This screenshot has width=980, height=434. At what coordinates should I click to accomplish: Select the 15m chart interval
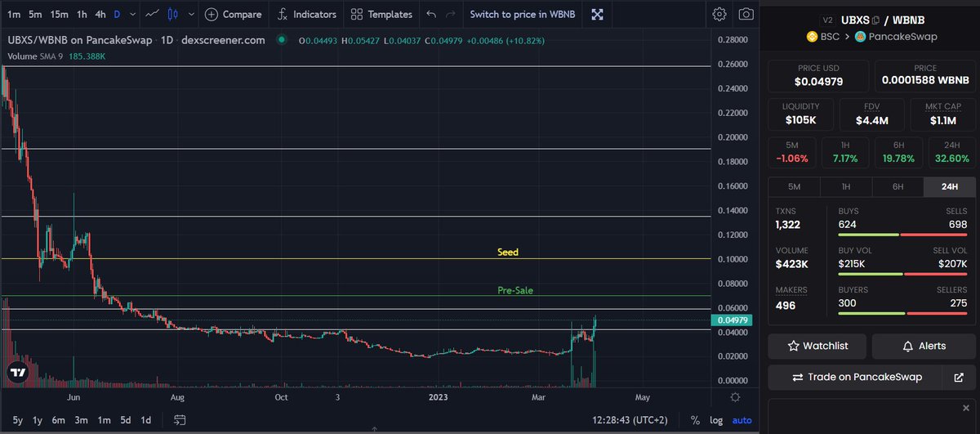[x=59, y=14]
